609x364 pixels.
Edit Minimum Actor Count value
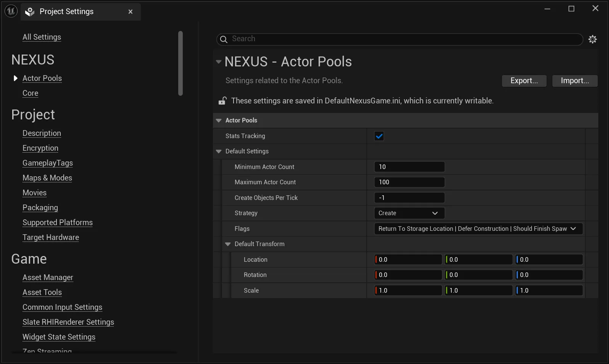(409, 167)
